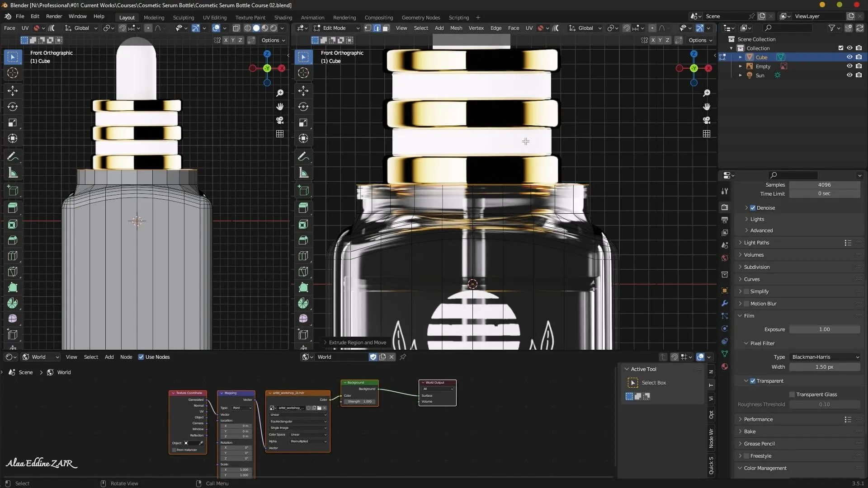Click the Strength field in the Background node

pos(359,401)
